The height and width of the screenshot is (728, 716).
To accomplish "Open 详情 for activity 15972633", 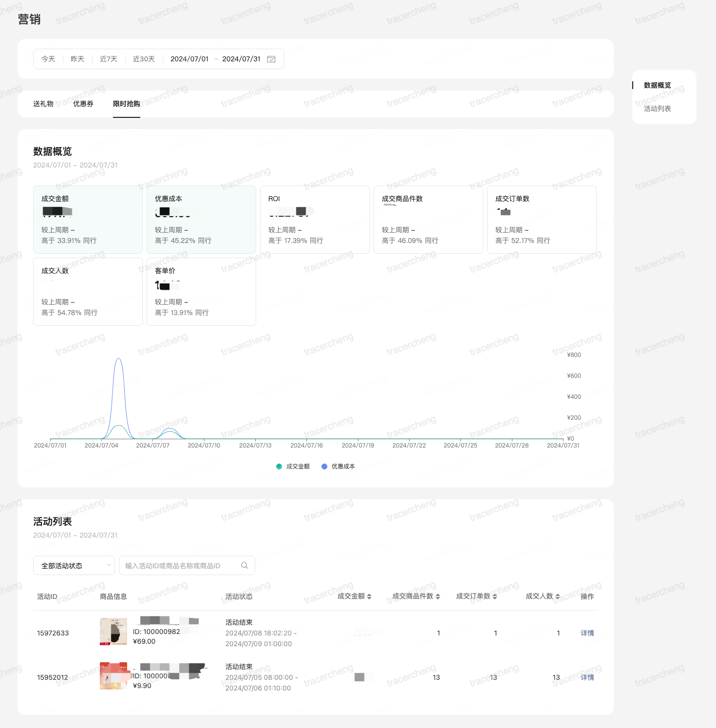I will click(x=587, y=633).
